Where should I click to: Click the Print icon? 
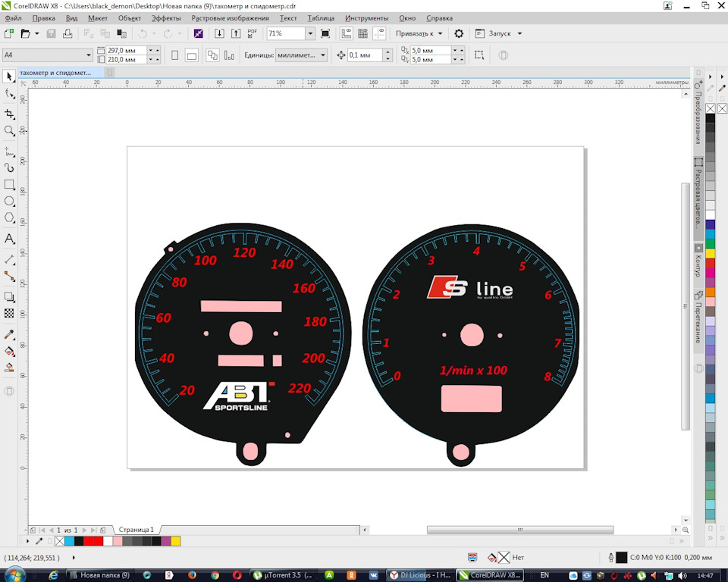click(x=67, y=33)
